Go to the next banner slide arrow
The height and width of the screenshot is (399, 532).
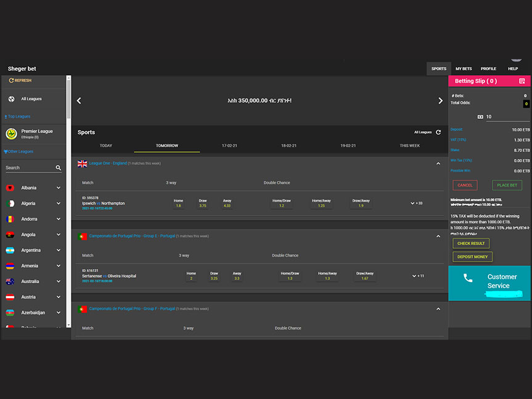[440, 101]
